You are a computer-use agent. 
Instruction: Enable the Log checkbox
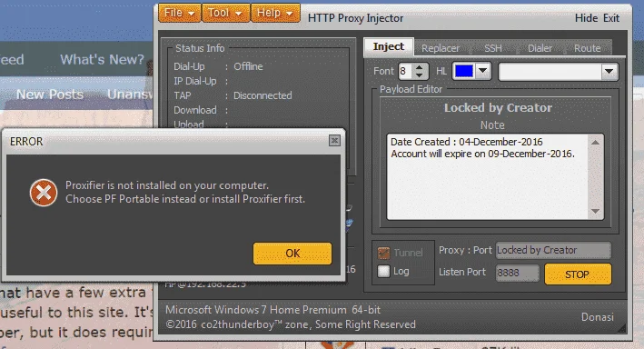click(x=383, y=272)
